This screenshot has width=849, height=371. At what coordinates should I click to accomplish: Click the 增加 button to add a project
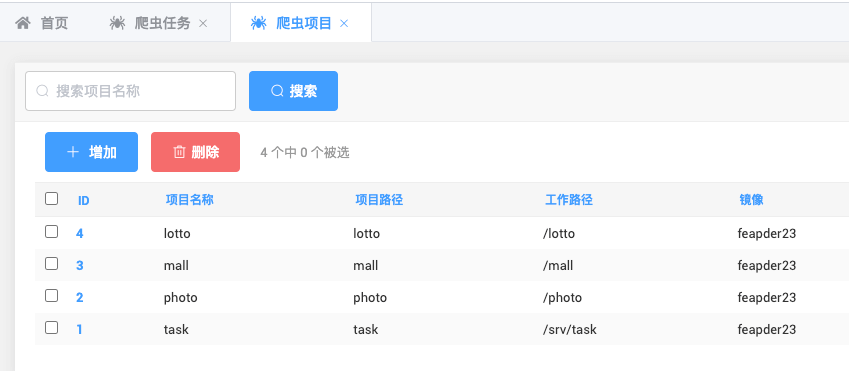92,152
